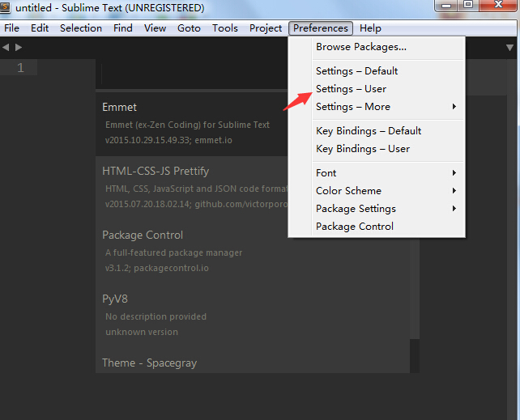Select the PyV8 package entry
This screenshot has height=420, width=520.
(x=253, y=316)
